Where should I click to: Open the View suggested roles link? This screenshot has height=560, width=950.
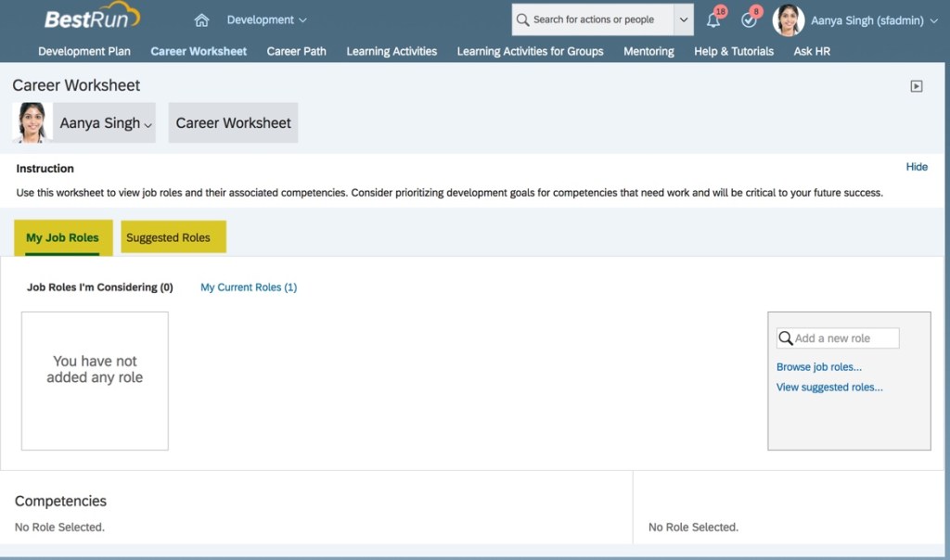tap(828, 388)
